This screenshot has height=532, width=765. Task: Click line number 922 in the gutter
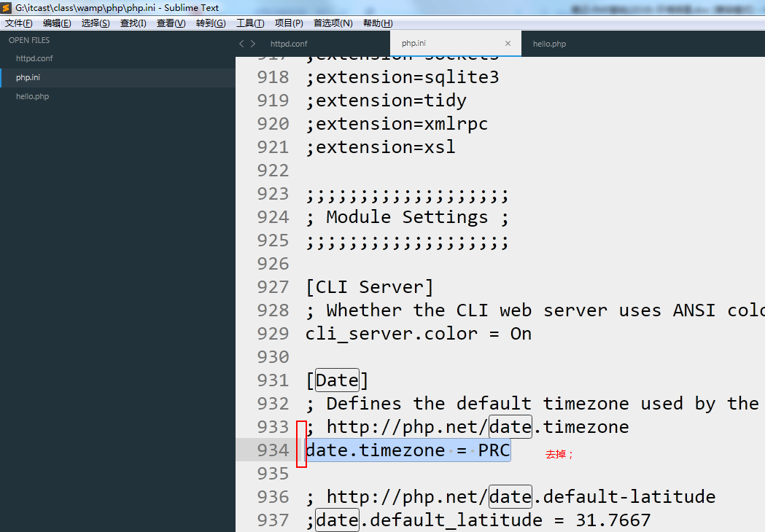273,171
